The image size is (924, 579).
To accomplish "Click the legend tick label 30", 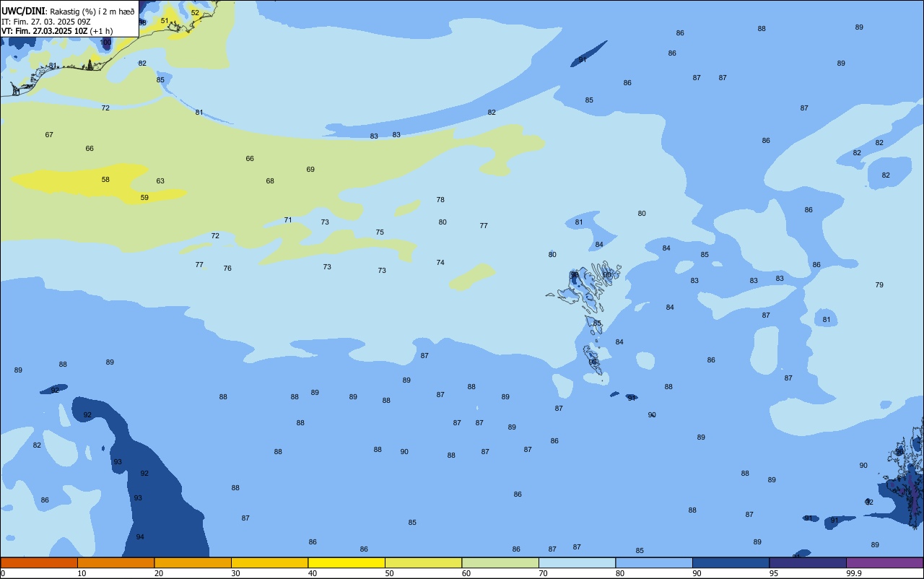I will click(235, 573).
